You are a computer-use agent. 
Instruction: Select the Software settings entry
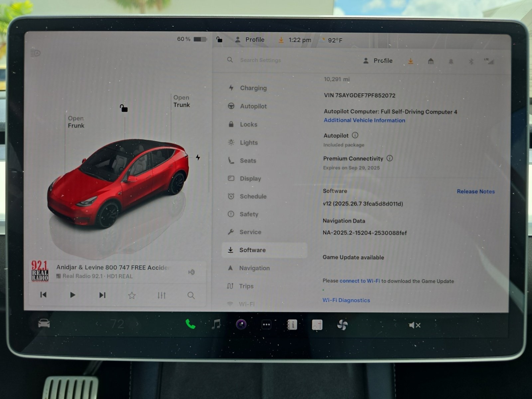click(x=264, y=250)
